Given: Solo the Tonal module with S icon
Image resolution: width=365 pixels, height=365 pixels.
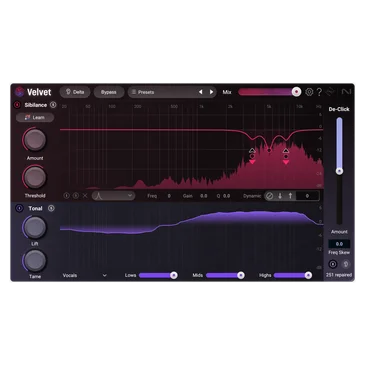Looking at the screenshot, I should pyautogui.click(x=51, y=208).
